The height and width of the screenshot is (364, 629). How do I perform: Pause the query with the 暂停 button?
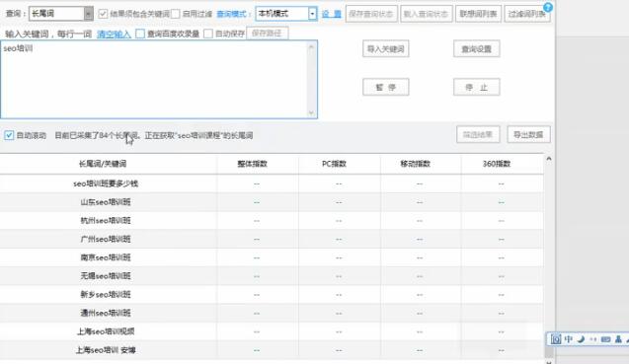coord(386,87)
